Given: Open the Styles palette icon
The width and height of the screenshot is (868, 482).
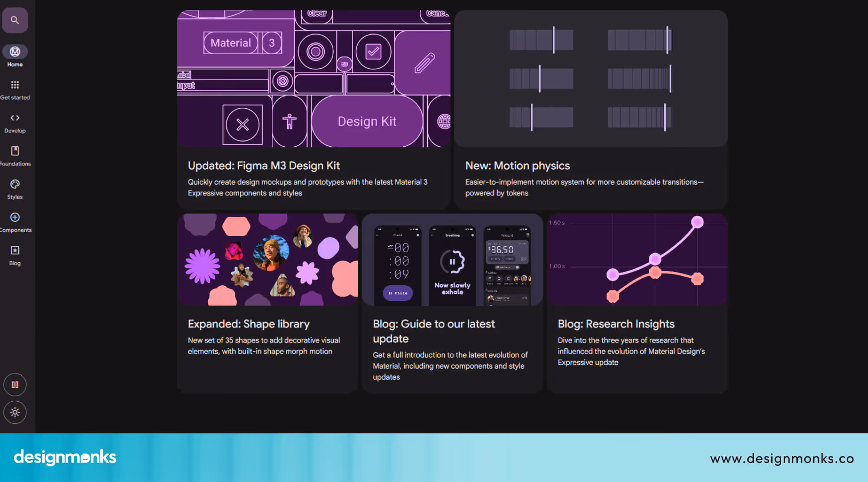Looking at the screenshot, I should click(x=15, y=184).
